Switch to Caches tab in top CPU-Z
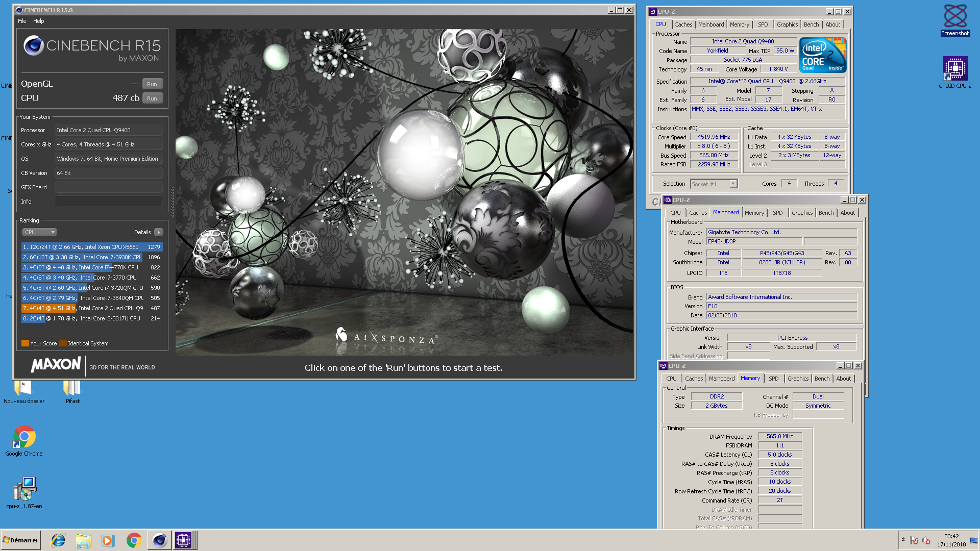Screen dimensions: 980x551 point(683,24)
